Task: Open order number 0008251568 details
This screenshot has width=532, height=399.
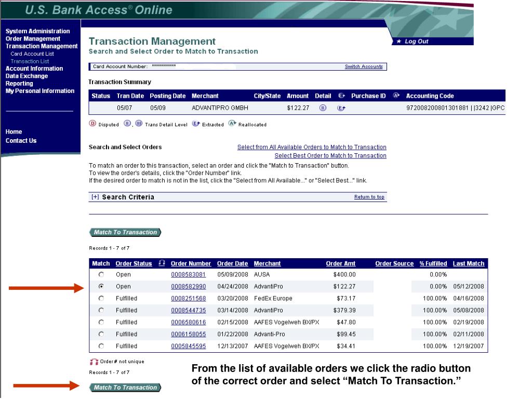Action: coord(188,299)
